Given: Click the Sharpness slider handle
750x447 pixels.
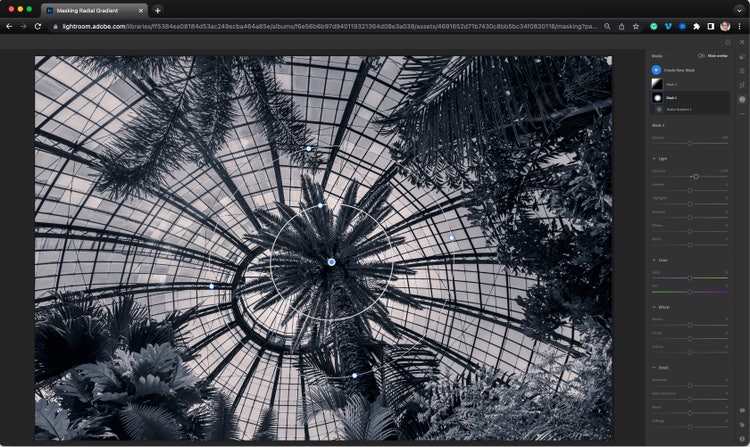Looking at the screenshot, I should [690, 385].
